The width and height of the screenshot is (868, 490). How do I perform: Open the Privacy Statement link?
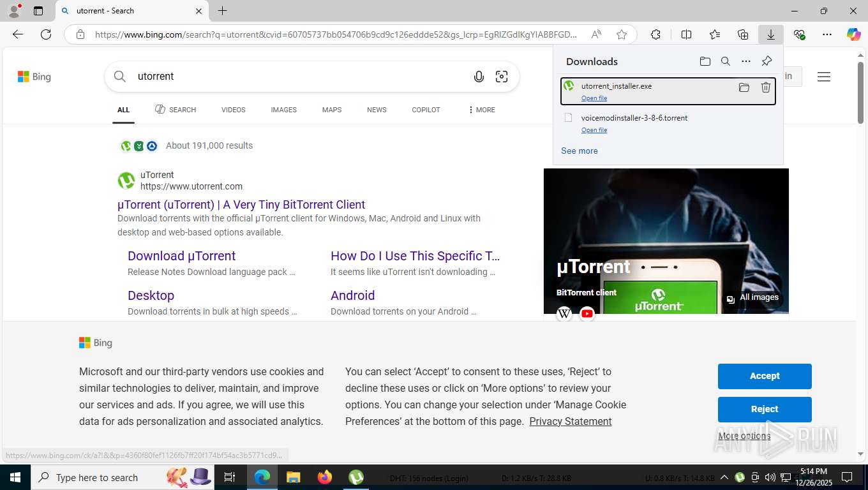point(571,421)
